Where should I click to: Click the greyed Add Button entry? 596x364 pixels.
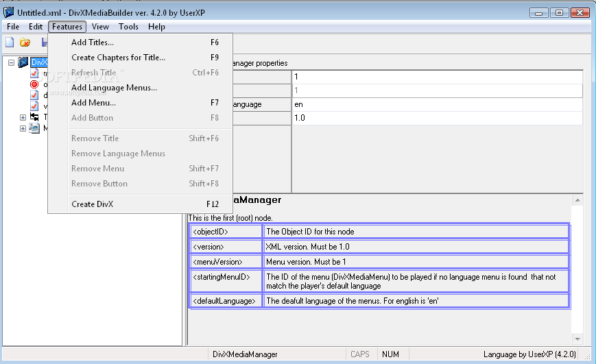141,118
